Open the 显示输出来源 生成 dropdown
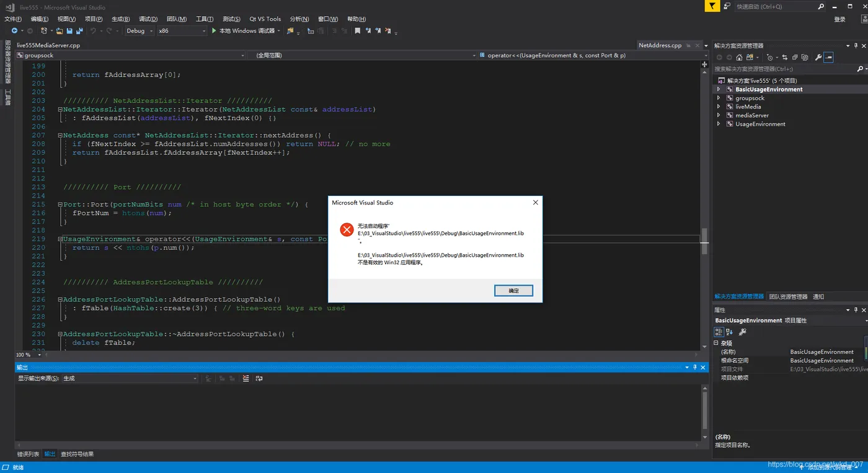868x473 pixels. pyautogui.click(x=130, y=378)
